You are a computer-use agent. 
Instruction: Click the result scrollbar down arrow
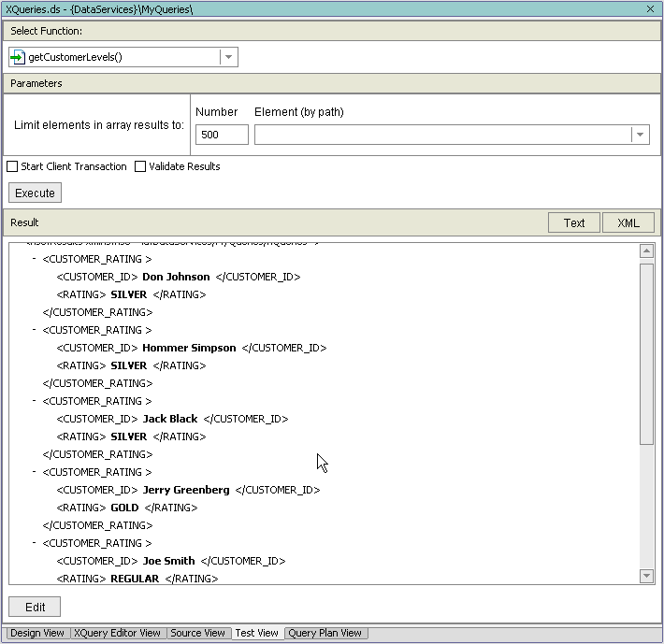[646, 576]
